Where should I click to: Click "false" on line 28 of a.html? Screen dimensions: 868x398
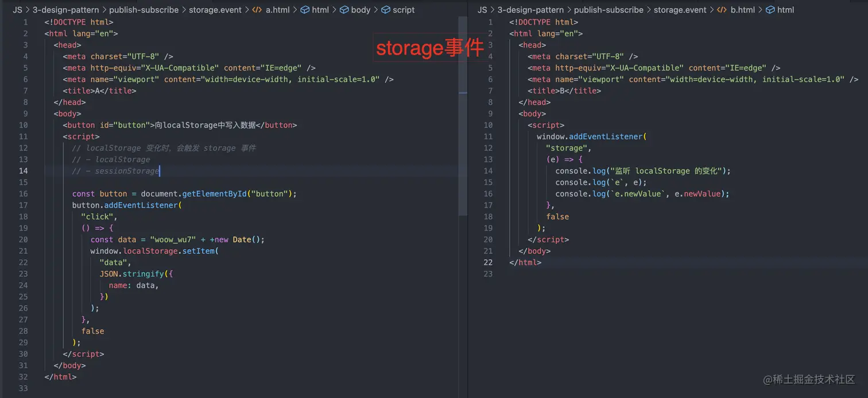92,331
